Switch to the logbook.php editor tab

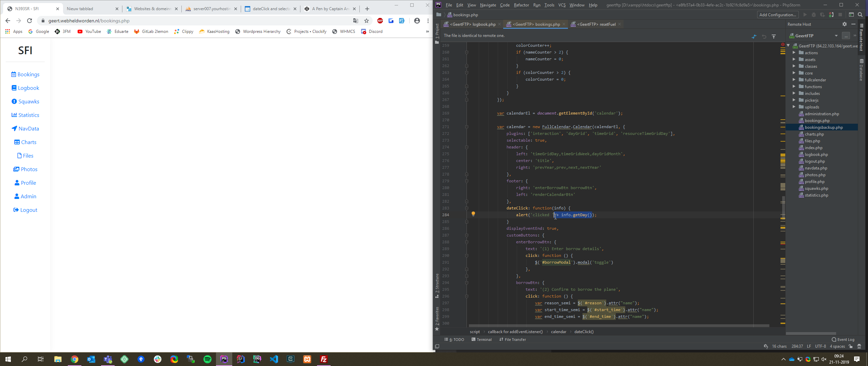click(x=472, y=24)
